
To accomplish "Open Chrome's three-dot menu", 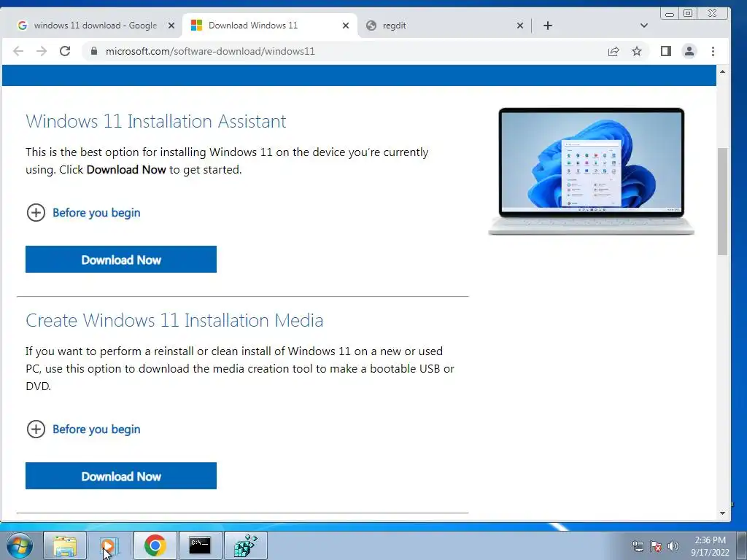I will (x=713, y=51).
